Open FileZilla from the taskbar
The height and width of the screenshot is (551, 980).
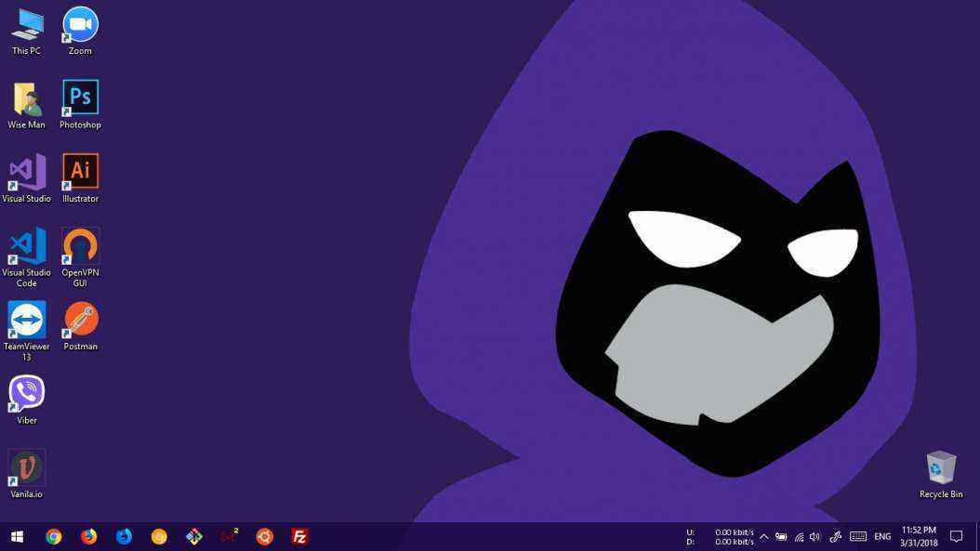tap(299, 537)
